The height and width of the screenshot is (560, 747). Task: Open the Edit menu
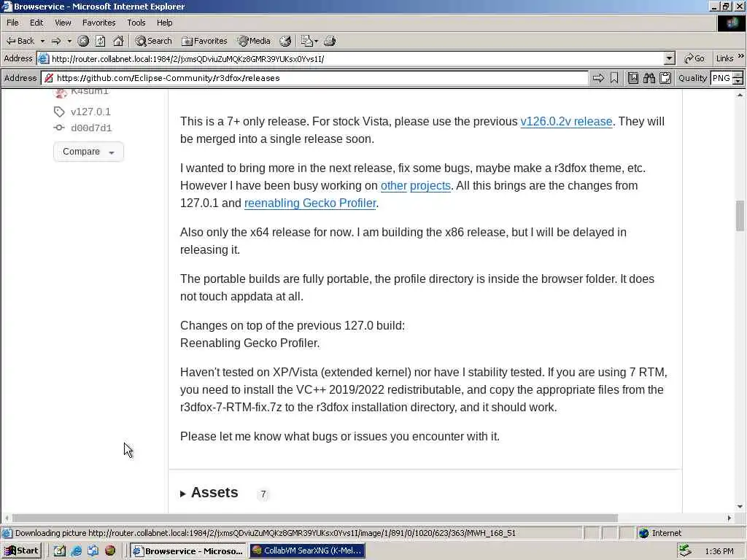(x=36, y=23)
